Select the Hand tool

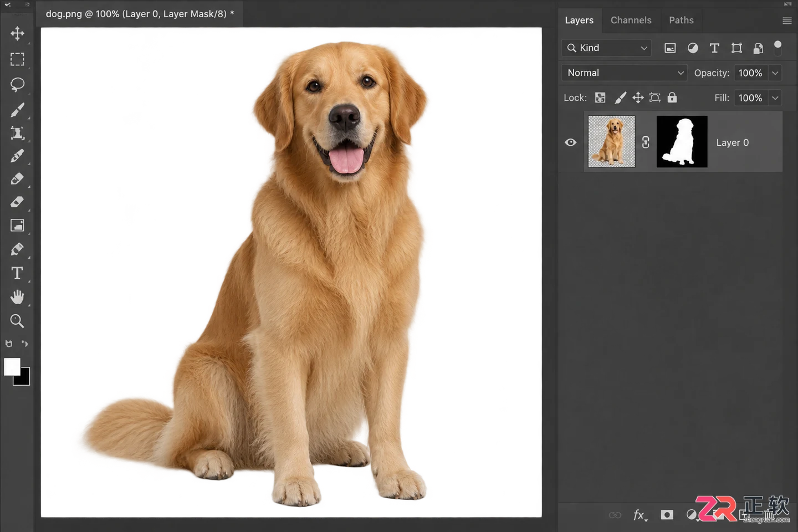[17, 297]
